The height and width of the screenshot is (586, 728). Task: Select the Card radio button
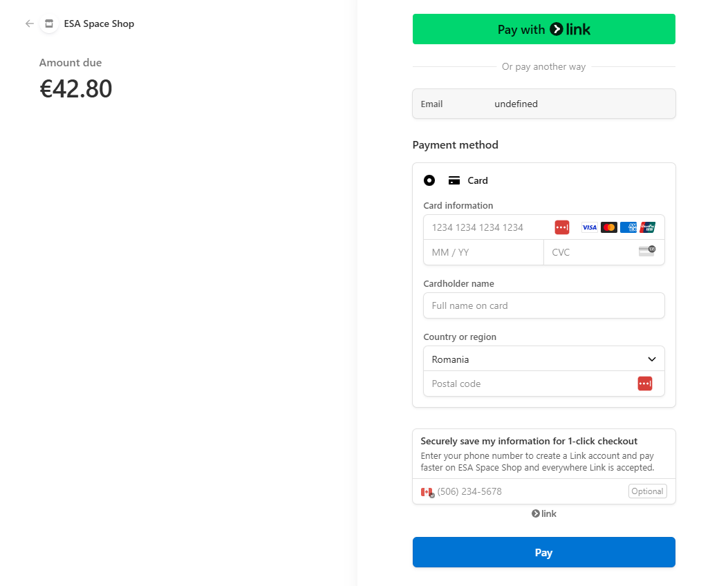point(429,180)
